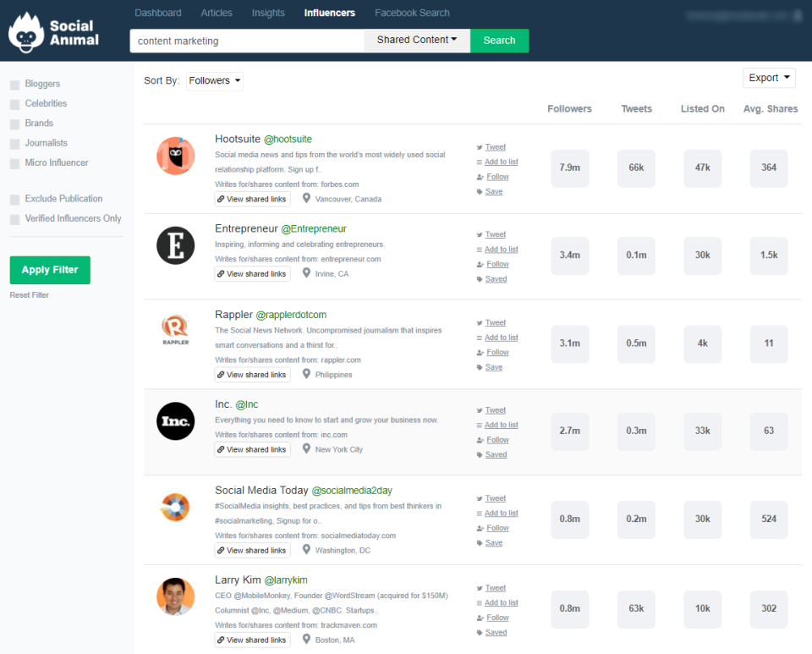Switch to the Dashboard tab
The image size is (812, 654).
click(158, 13)
